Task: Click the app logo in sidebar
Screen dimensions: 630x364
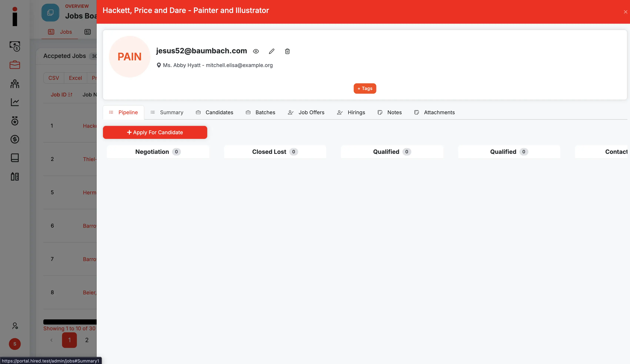Action: click(15, 16)
